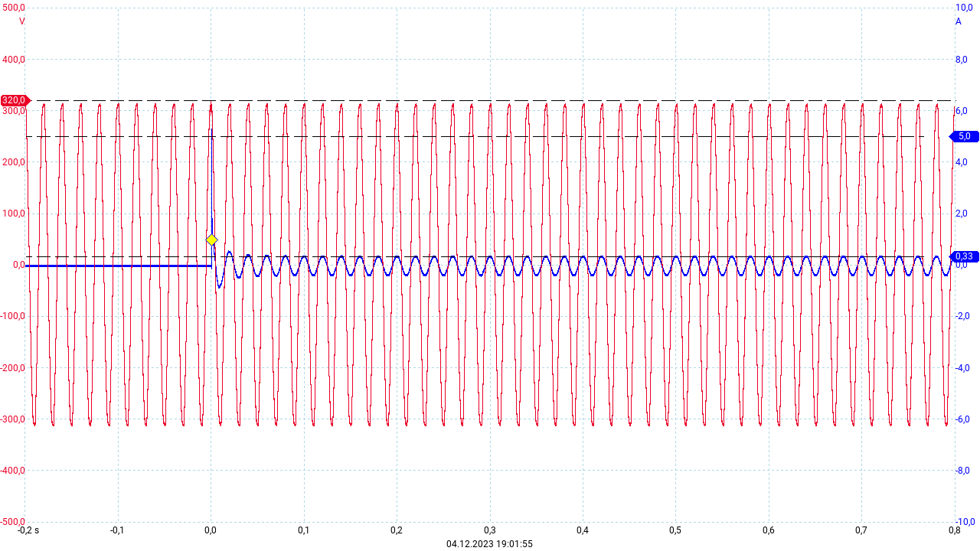Select the red 320,0 voltage cursor label
980x551 pixels.
coord(15,100)
